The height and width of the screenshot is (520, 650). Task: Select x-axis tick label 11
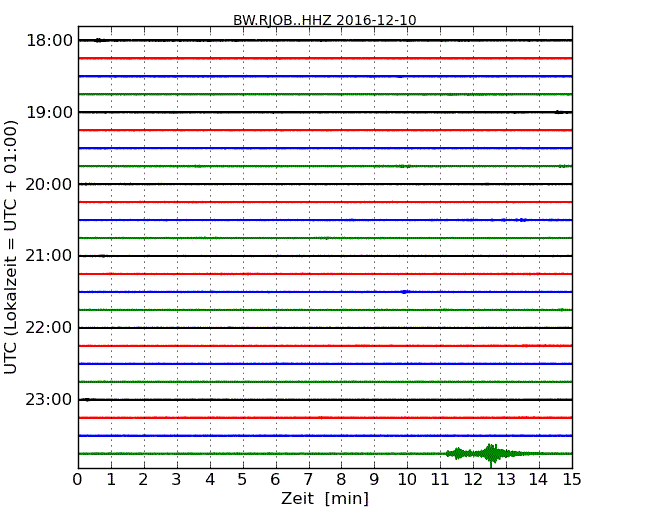click(x=440, y=480)
